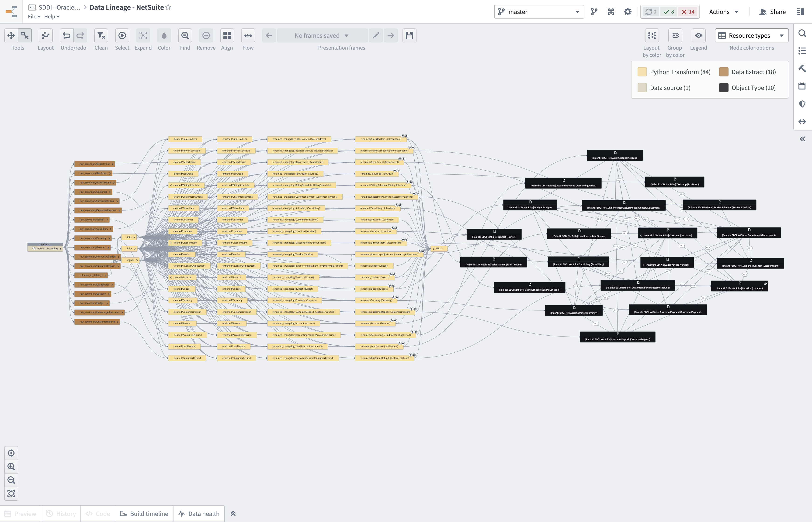Toggle the right panel layout icon

pyautogui.click(x=800, y=12)
